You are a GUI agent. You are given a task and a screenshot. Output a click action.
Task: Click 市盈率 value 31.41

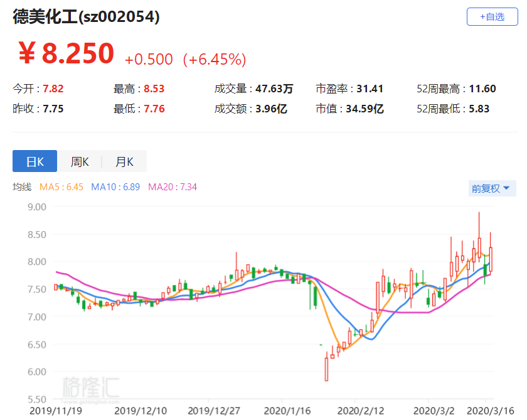coord(370,89)
